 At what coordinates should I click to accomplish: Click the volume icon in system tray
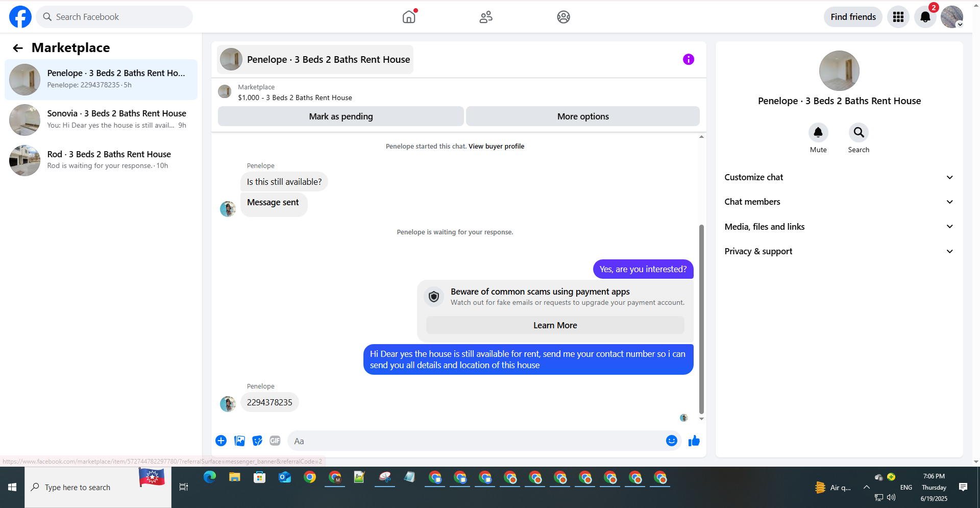coord(891,497)
